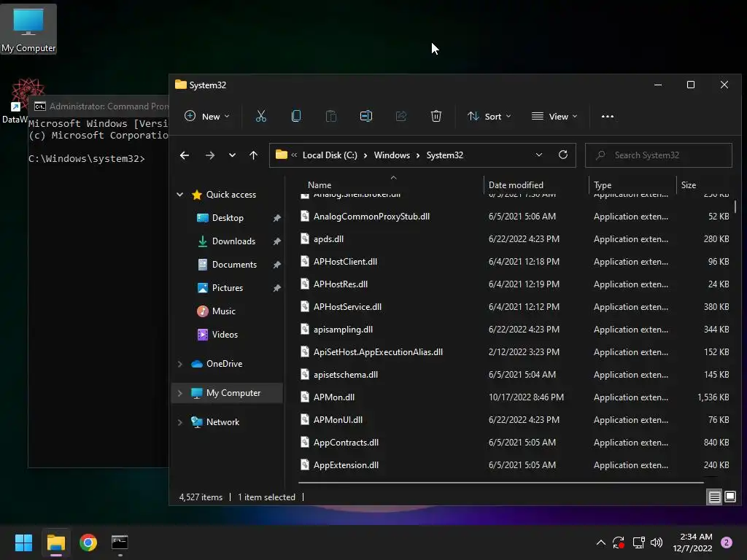This screenshot has height=560, width=747.
Task: Collapse the Quick access tree node
Action: pos(179,194)
